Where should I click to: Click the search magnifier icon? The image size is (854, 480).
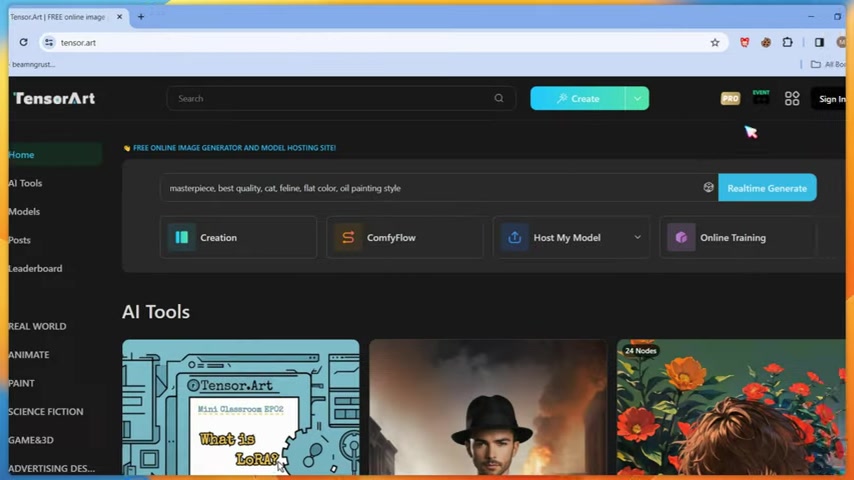(499, 98)
